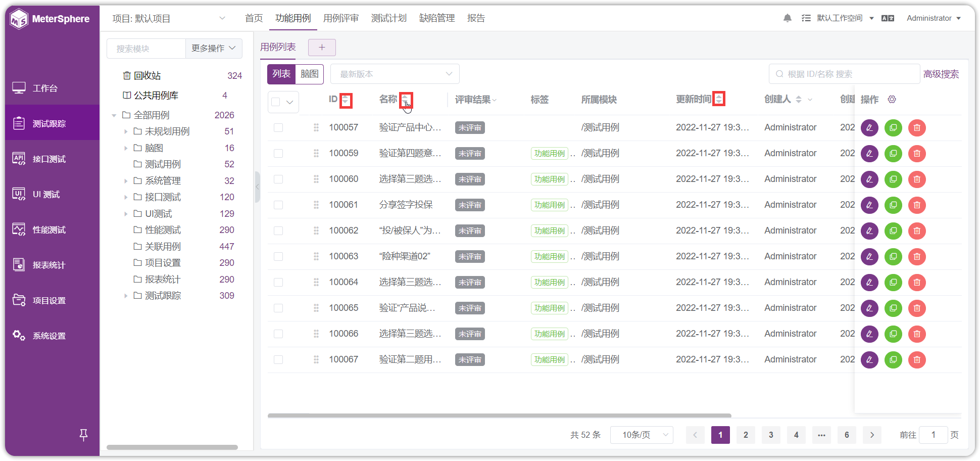Delete test case 100067

coord(917,360)
